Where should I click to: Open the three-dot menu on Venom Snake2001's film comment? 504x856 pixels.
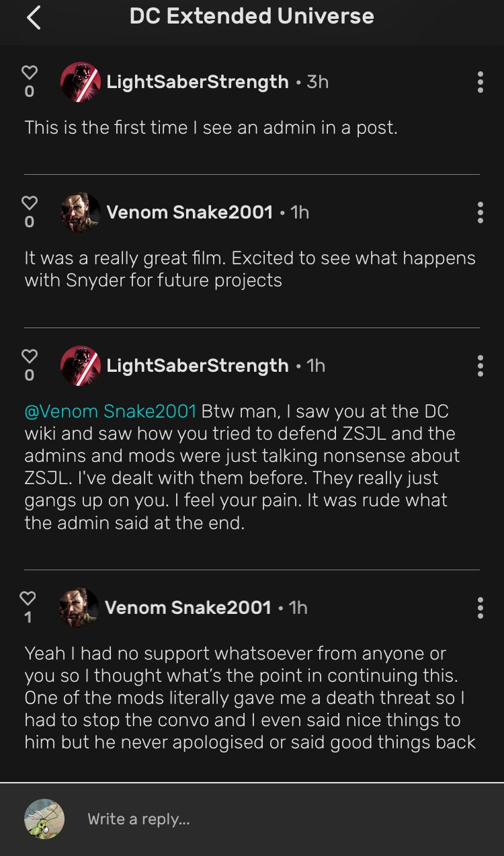pyautogui.click(x=480, y=212)
